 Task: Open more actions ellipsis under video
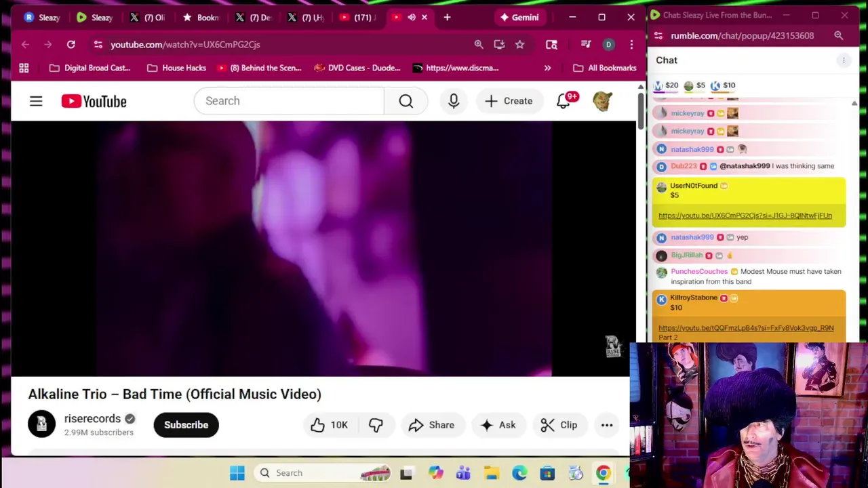[x=607, y=425]
